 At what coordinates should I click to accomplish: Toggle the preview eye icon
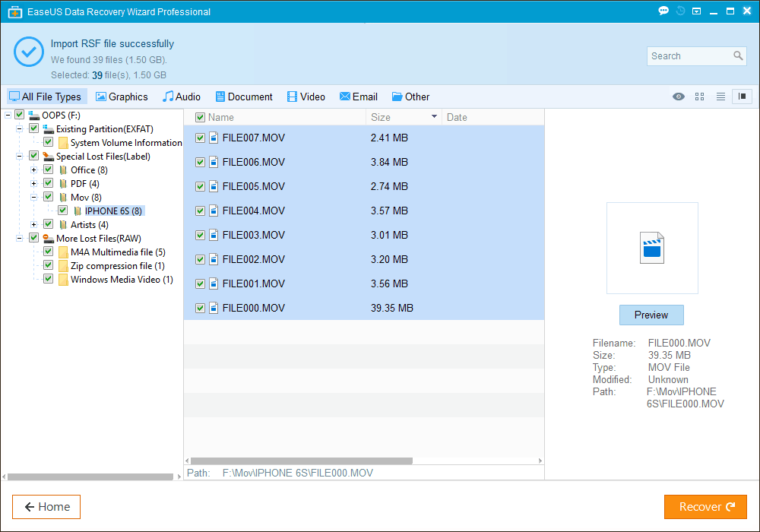point(679,97)
